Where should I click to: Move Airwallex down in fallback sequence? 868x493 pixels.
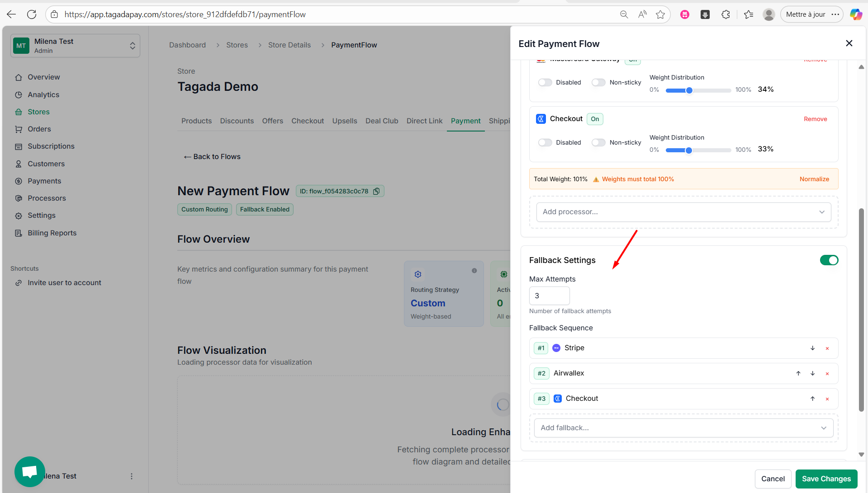[x=812, y=373]
